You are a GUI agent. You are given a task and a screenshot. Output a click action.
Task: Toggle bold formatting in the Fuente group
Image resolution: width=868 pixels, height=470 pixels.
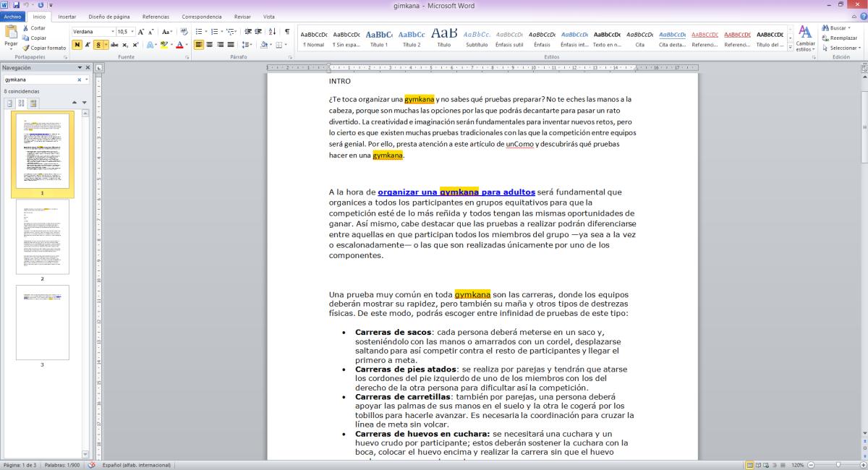tap(77, 45)
